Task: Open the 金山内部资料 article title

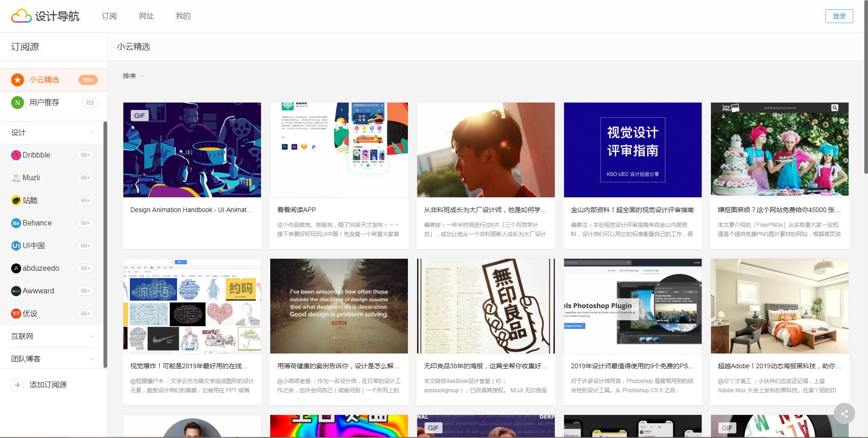Action: tap(632, 210)
